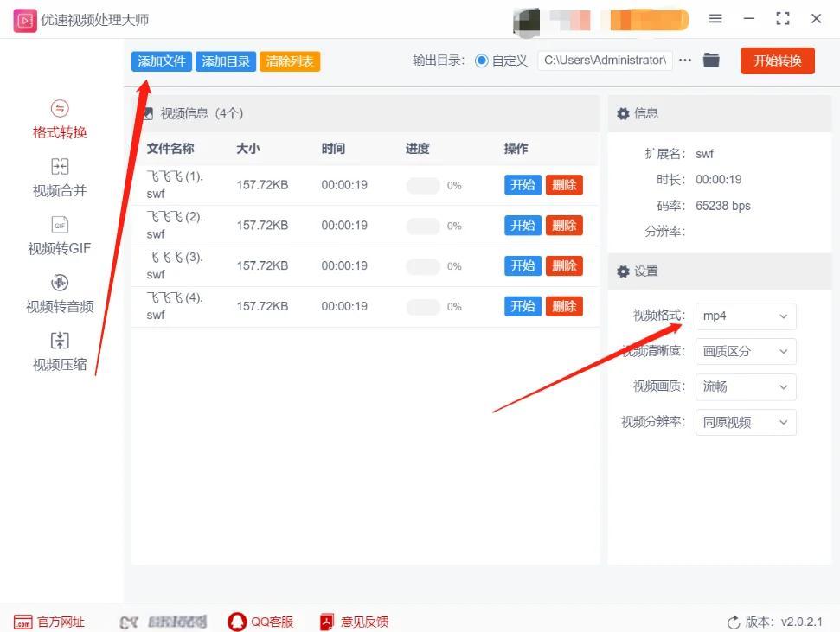Expand the 视频清晰度 dropdown
Screen dimensions: 840x632
745,352
